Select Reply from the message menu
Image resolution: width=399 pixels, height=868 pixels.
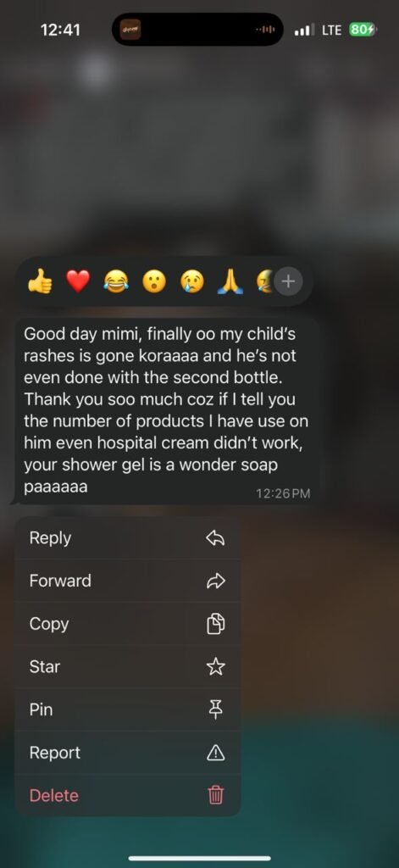[128, 538]
